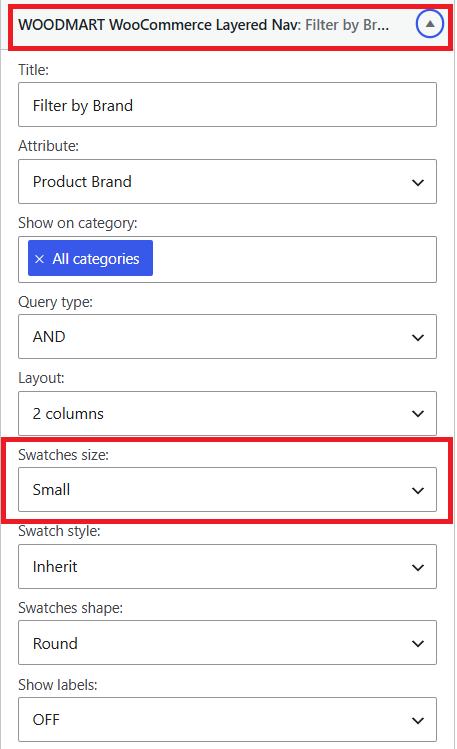457x749 pixels.
Task: Open the Attribute dropdown showing Product Brand
Action: tap(227, 182)
